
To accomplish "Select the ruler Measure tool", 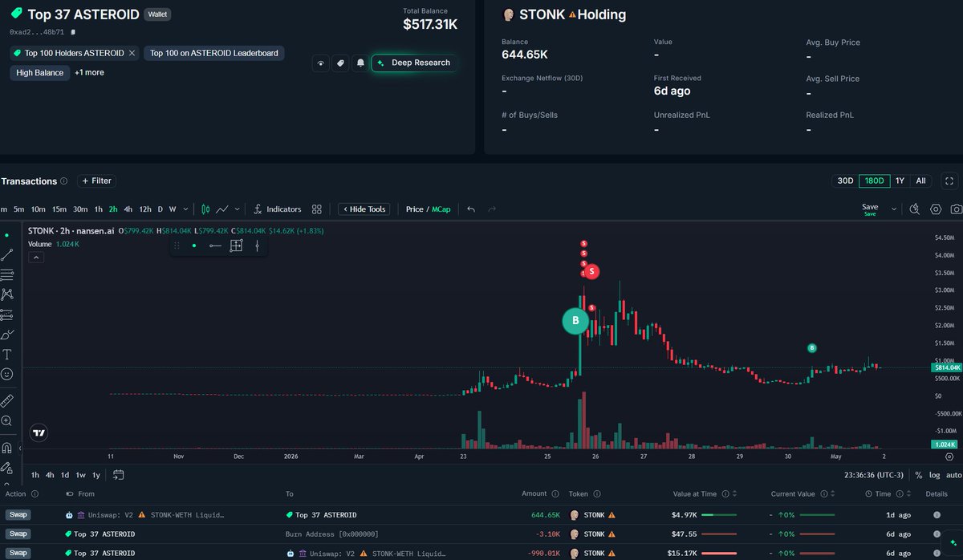I will [x=7, y=399].
